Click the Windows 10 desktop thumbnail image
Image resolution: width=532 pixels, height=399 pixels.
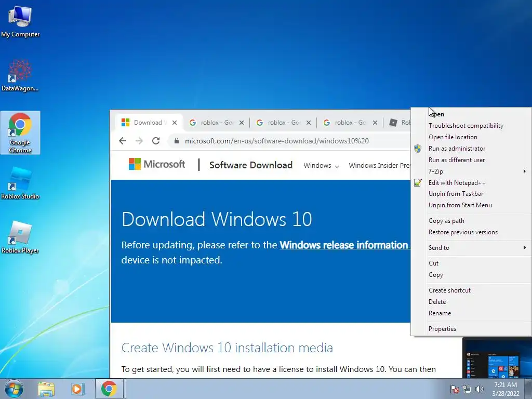click(497, 358)
